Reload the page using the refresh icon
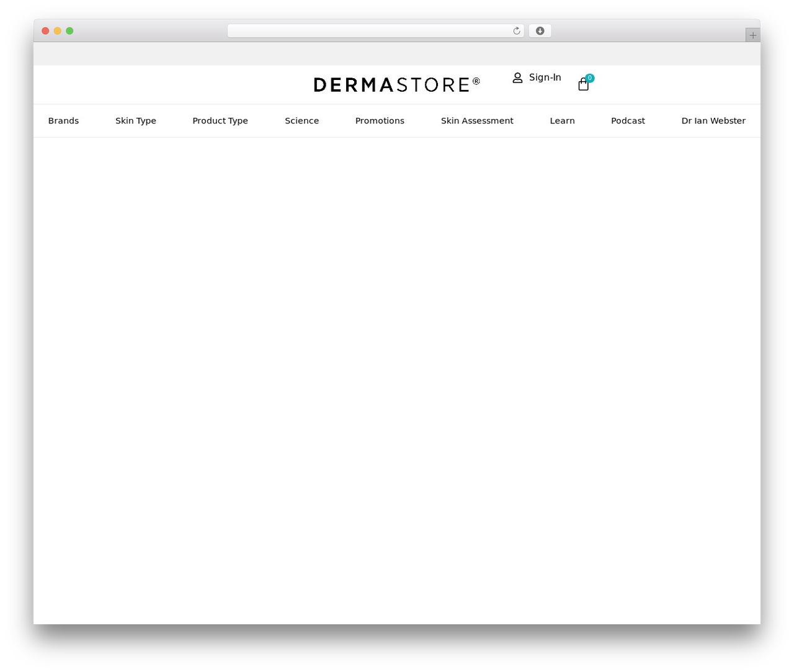794x672 pixels. (516, 31)
